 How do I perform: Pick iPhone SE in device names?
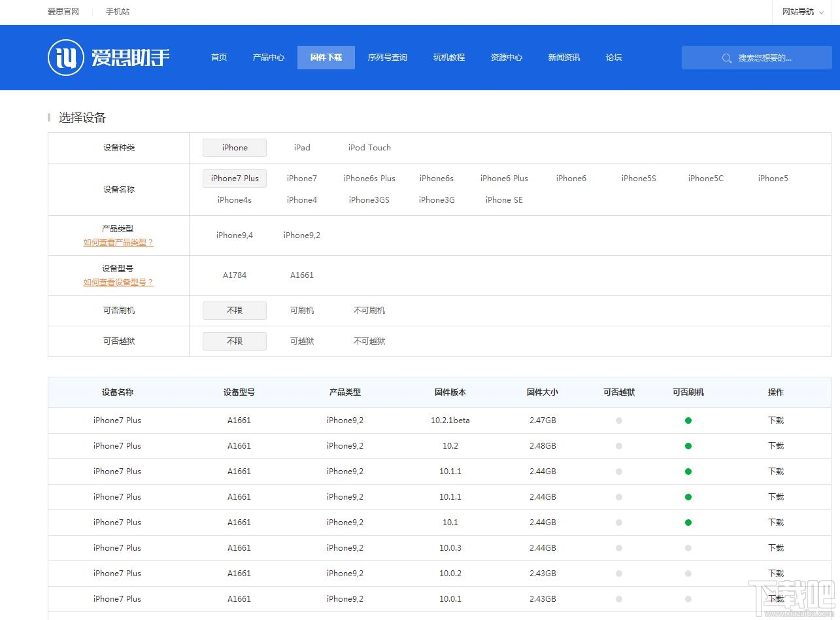(x=504, y=200)
